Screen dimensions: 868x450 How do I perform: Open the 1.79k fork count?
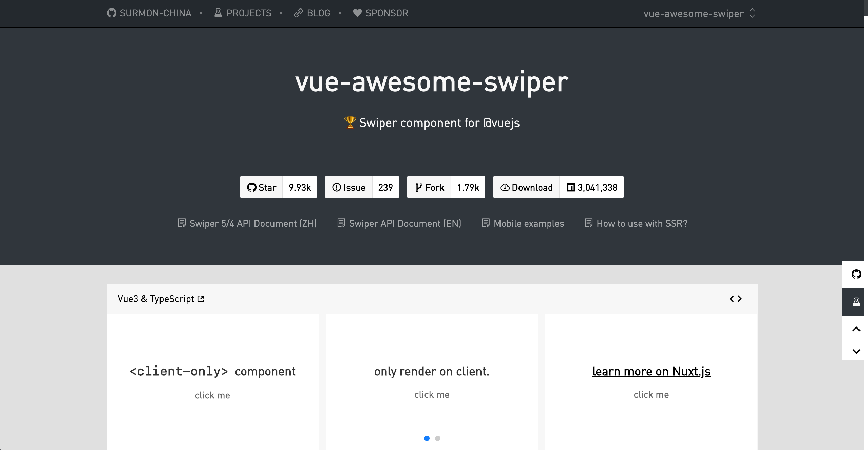click(468, 187)
